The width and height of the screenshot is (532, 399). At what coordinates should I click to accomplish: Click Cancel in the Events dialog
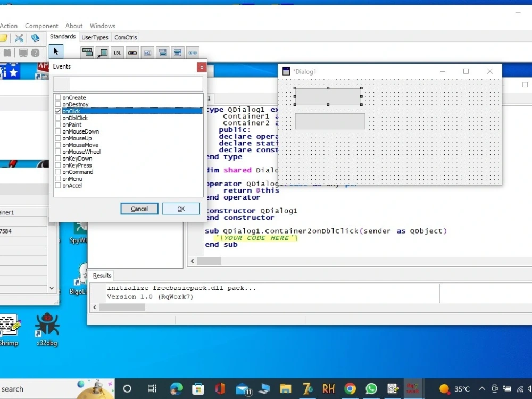tap(139, 209)
